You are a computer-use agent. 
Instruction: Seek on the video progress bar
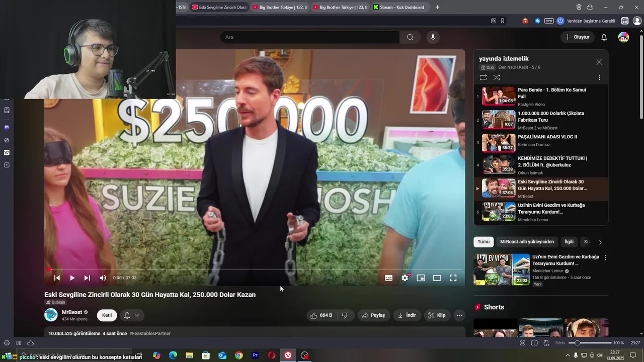tap(255, 269)
